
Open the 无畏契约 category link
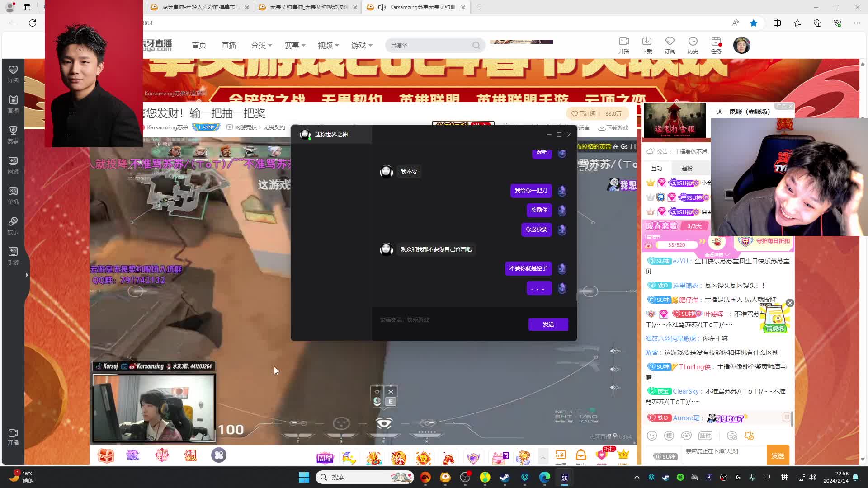click(274, 127)
